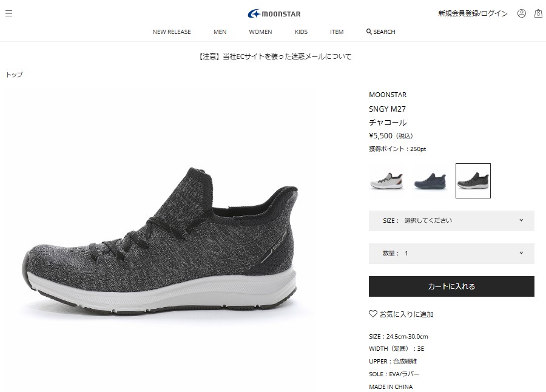Click the heart favorite icon
Image resolution: width=546 pixels, height=392 pixels.
click(373, 314)
